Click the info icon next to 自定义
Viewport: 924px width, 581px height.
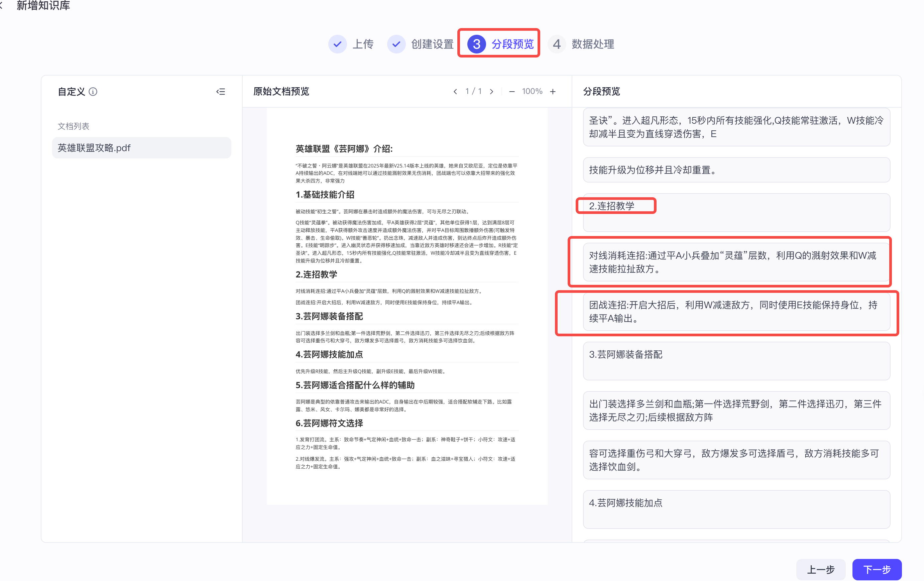coord(93,92)
